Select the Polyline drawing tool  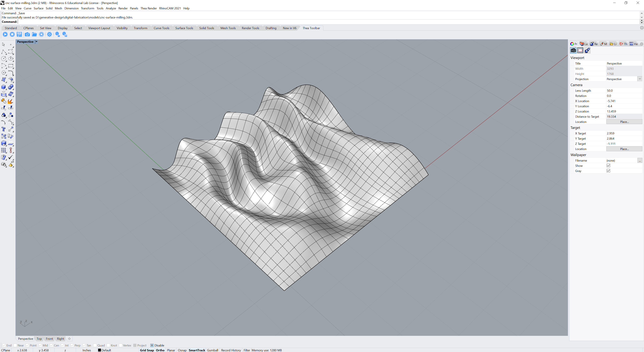[4, 52]
